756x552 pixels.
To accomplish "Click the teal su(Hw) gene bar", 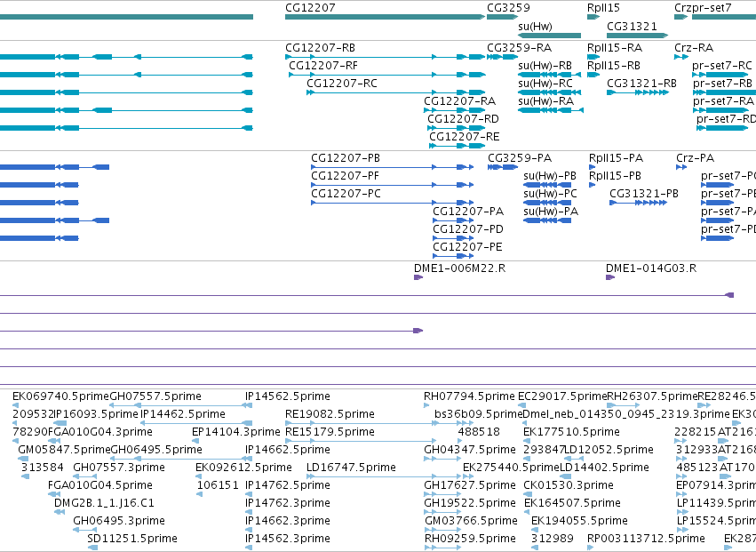I will point(549,36).
